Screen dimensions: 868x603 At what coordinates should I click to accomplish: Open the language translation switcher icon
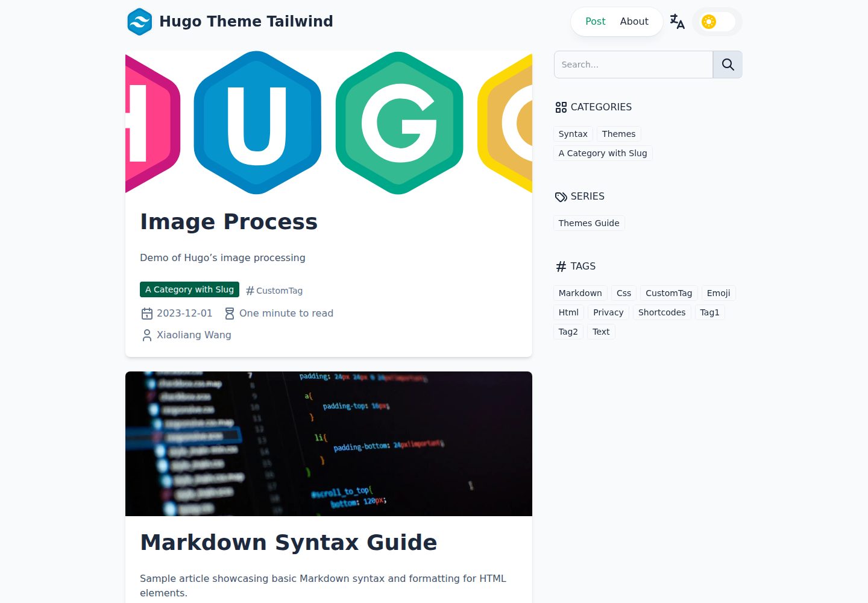click(678, 22)
